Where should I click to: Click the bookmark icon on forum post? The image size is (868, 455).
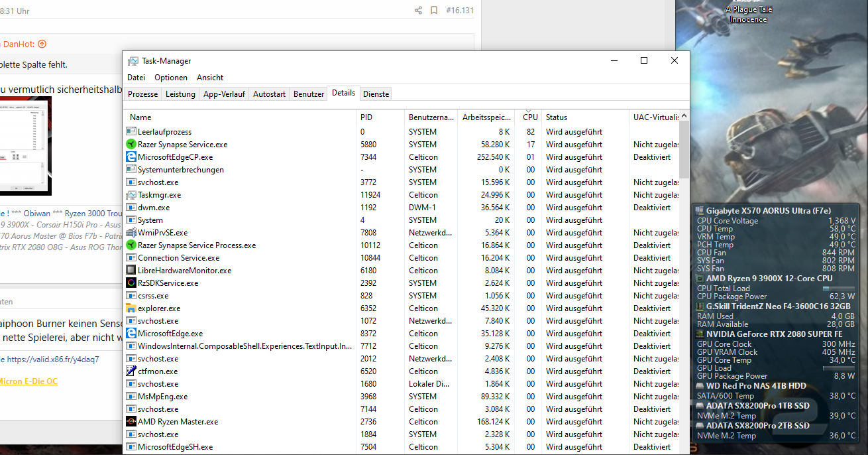(x=434, y=11)
